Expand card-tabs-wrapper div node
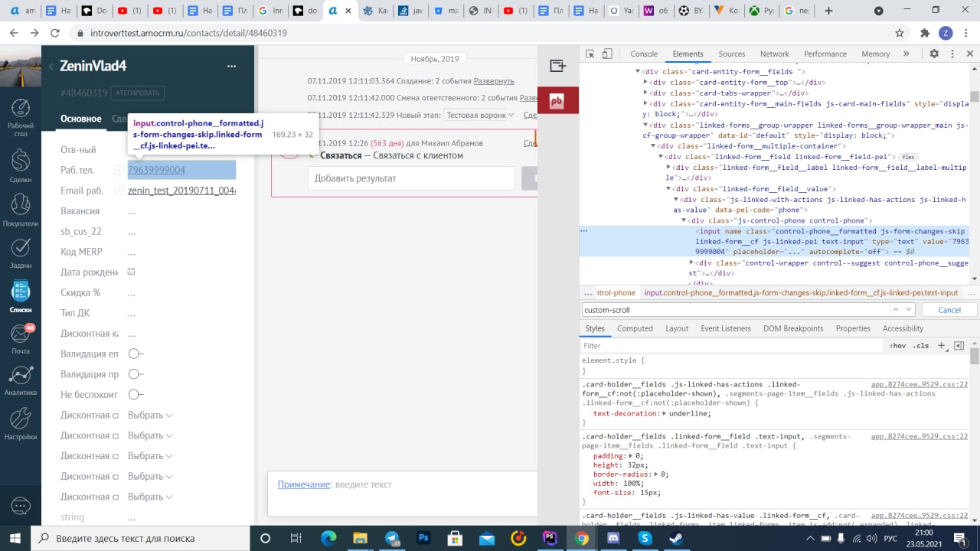 tap(646, 93)
